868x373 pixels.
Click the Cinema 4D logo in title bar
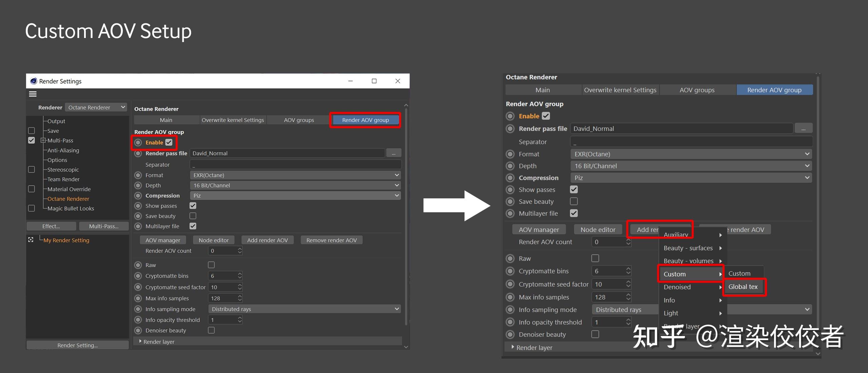34,81
